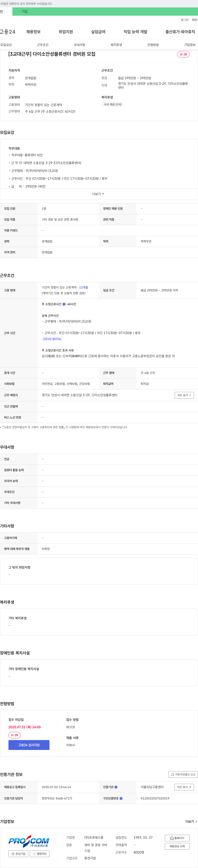Click the 근무시간 협의가능 tag

[x=52, y=339]
